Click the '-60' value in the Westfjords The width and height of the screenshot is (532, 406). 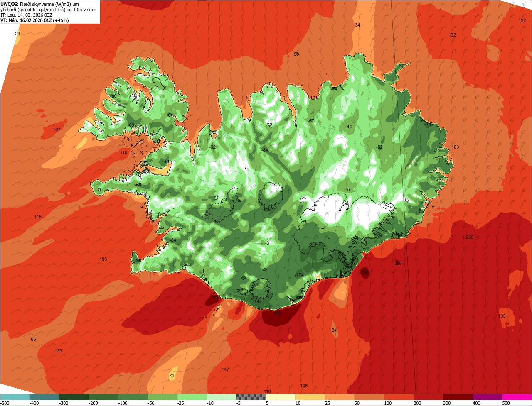(x=113, y=96)
